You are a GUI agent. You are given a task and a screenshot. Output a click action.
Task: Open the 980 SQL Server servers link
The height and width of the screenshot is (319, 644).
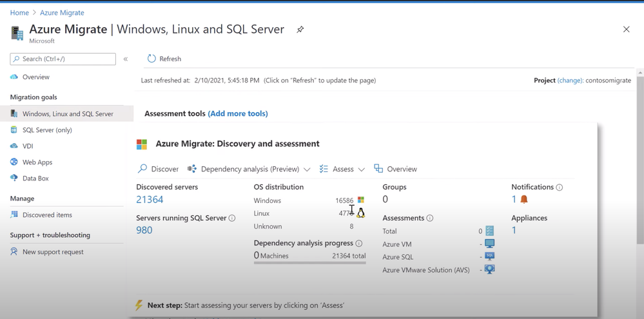(x=144, y=230)
